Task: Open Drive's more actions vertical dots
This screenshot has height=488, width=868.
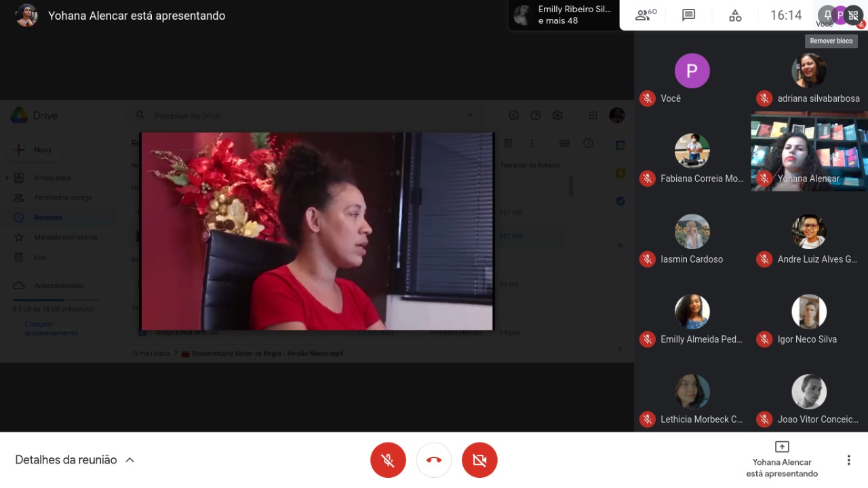Action: tap(532, 143)
